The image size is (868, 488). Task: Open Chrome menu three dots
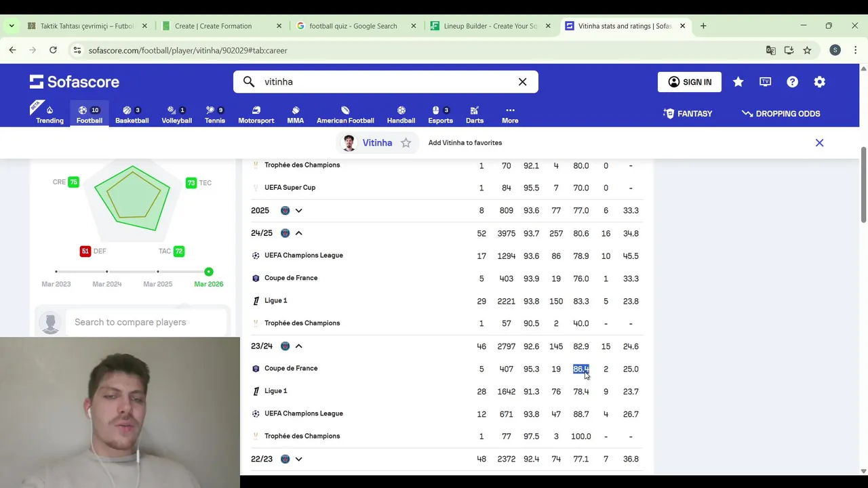click(855, 50)
